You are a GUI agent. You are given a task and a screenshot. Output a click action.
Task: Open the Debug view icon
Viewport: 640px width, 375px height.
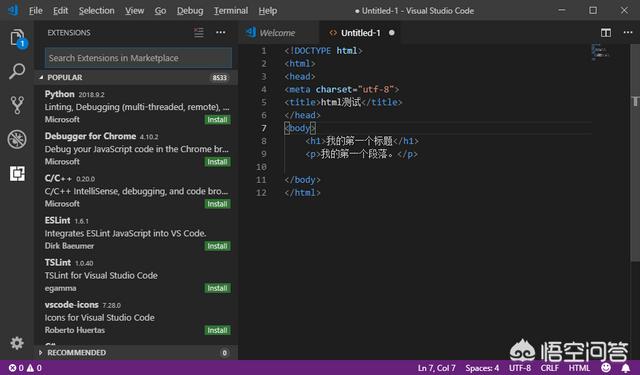pos(17,139)
